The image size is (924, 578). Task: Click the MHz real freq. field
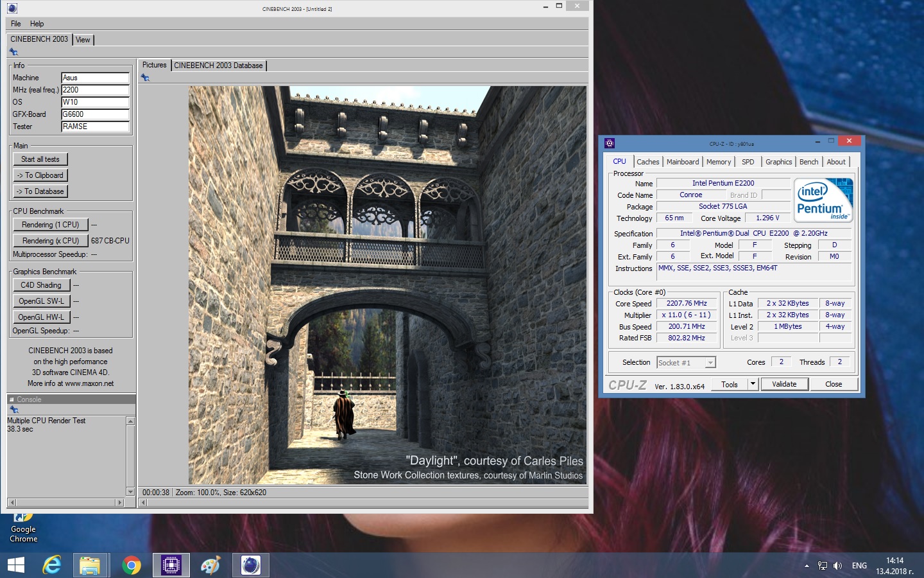coord(95,90)
